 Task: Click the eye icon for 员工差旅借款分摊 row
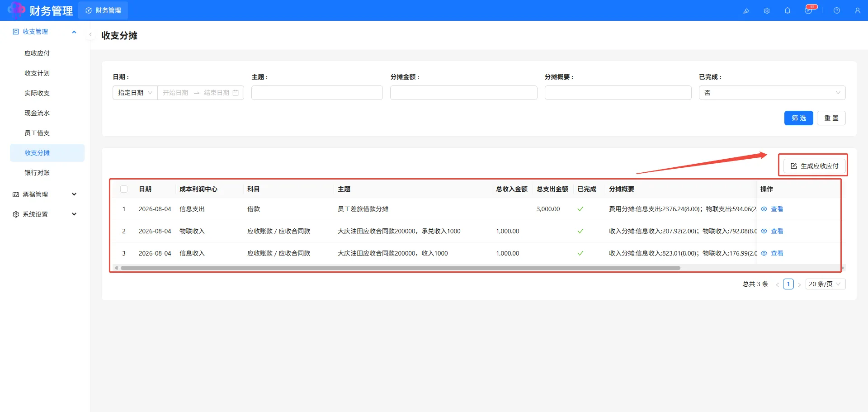(764, 209)
